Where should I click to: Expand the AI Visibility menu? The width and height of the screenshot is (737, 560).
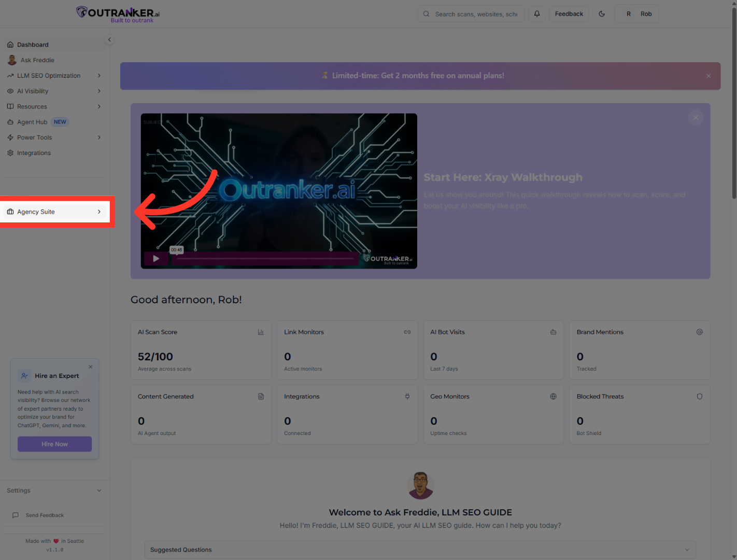click(x=54, y=91)
